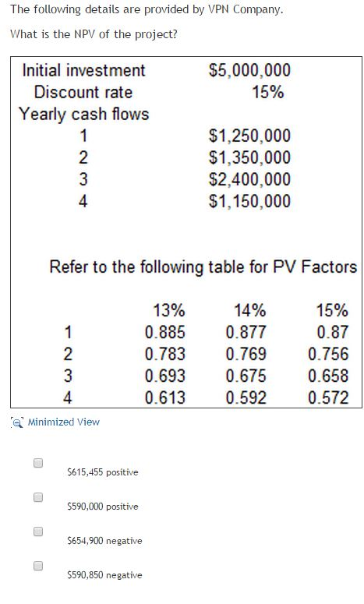Click the '$590,850 negative' answer label
Screen dimensions: 364x604
pos(104,575)
